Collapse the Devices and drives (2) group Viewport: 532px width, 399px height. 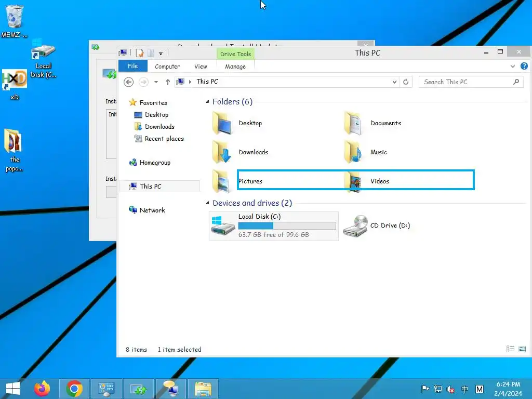click(x=207, y=203)
